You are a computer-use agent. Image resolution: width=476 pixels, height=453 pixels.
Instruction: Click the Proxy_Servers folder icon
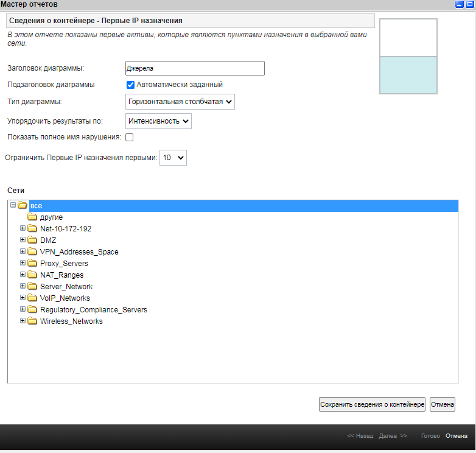point(32,263)
